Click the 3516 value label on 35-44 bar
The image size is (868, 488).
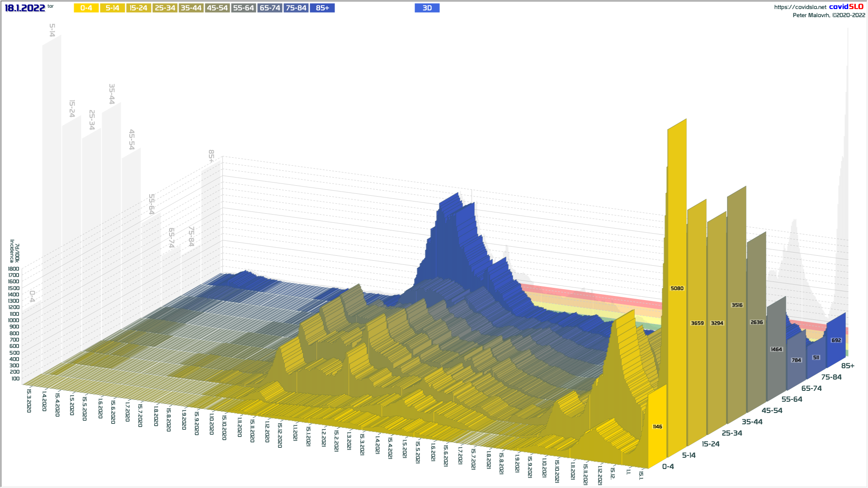[x=737, y=305]
